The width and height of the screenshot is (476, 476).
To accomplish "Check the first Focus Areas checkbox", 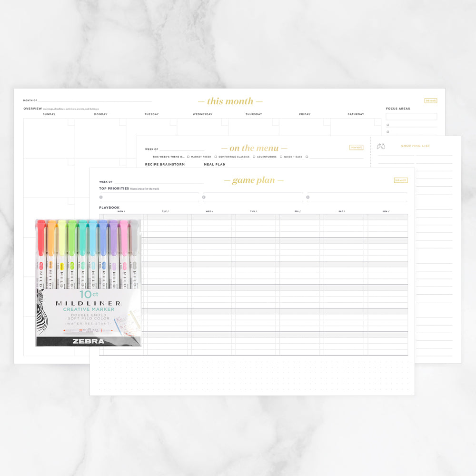I will (388, 125).
